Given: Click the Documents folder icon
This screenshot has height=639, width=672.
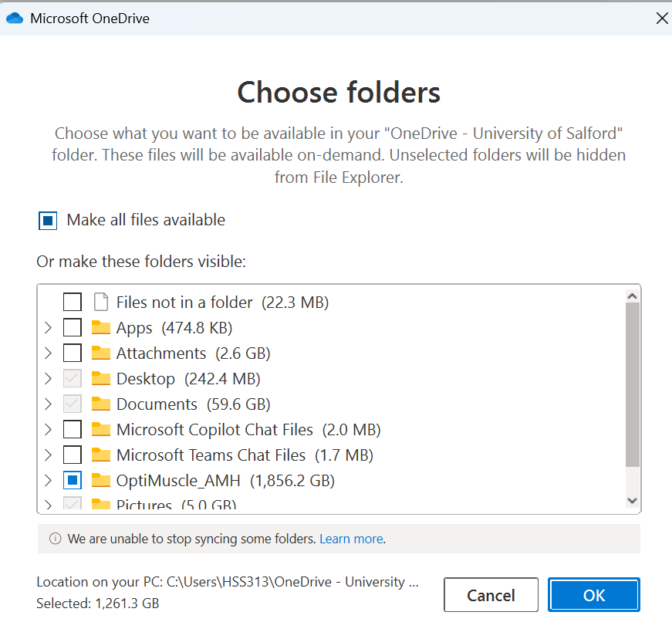Looking at the screenshot, I should [101, 404].
